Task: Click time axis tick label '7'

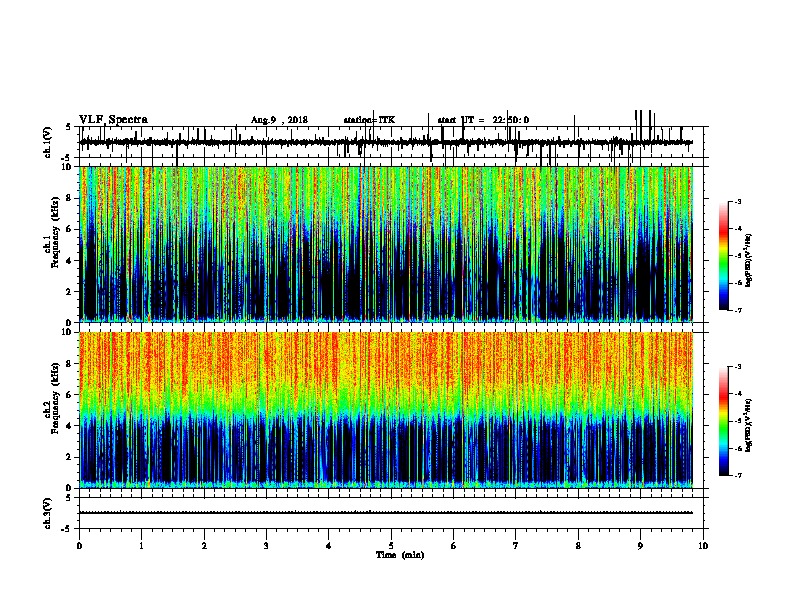Action: (516, 546)
